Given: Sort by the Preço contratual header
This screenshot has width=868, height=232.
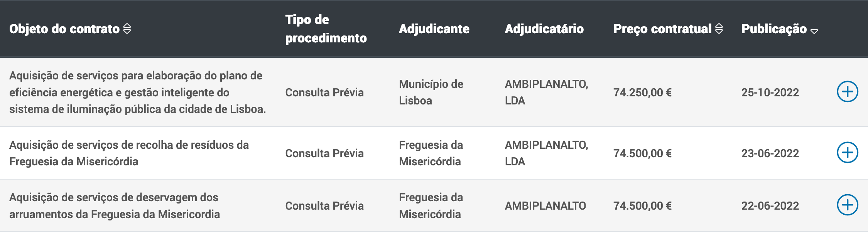Looking at the screenshot, I should coord(662,29).
